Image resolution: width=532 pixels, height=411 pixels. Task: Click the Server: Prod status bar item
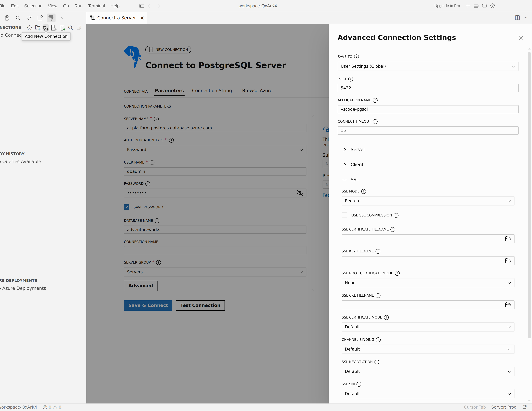tap(504, 407)
